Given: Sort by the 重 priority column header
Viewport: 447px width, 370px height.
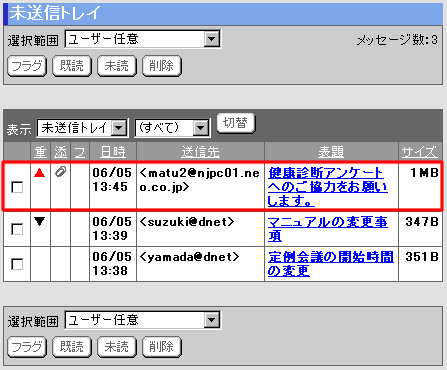Looking at the screenshot, I should [x=40, y=152].
